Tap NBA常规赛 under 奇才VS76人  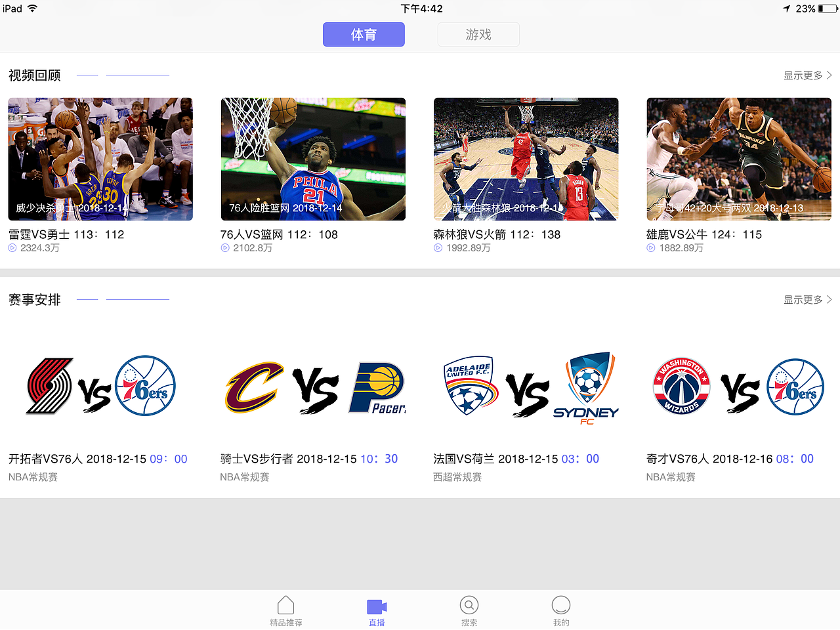(x=671, y=477)
